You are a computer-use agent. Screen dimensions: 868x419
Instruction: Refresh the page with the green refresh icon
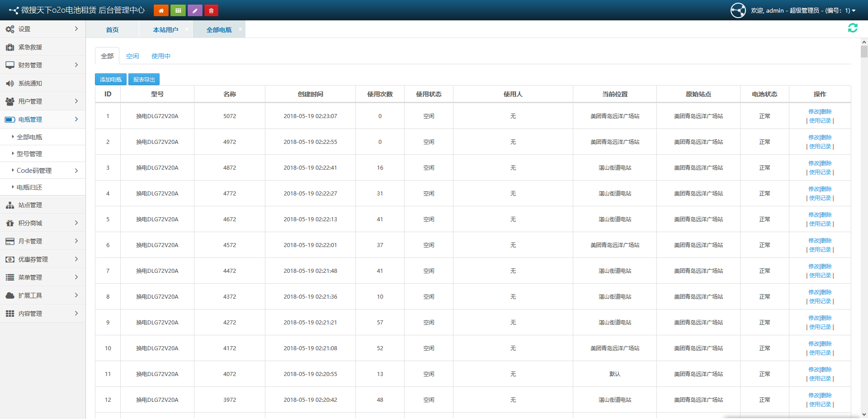coord(853,28)
